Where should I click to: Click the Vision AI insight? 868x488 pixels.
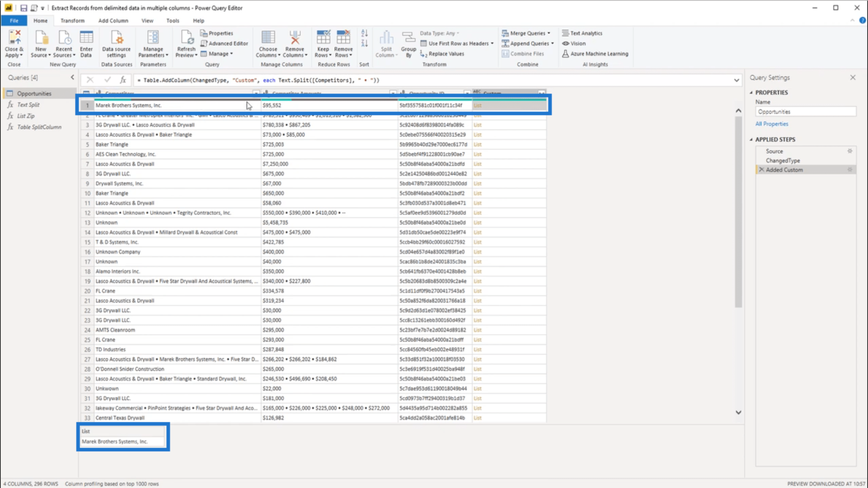pyautogui.click(x=574, y=43)
